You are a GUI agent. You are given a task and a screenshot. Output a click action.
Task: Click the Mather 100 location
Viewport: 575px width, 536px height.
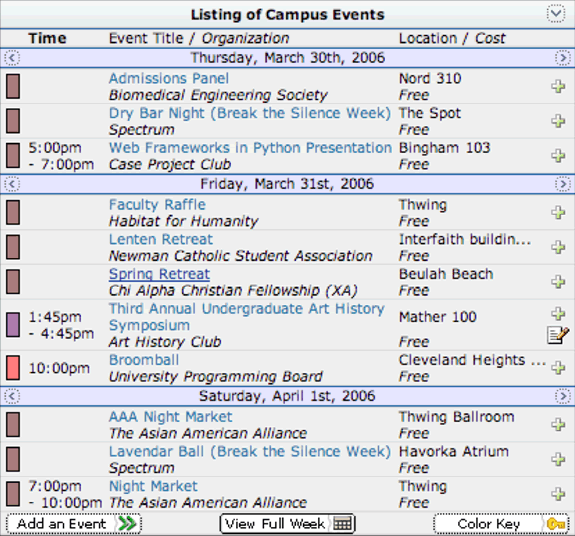pos(438,317)
